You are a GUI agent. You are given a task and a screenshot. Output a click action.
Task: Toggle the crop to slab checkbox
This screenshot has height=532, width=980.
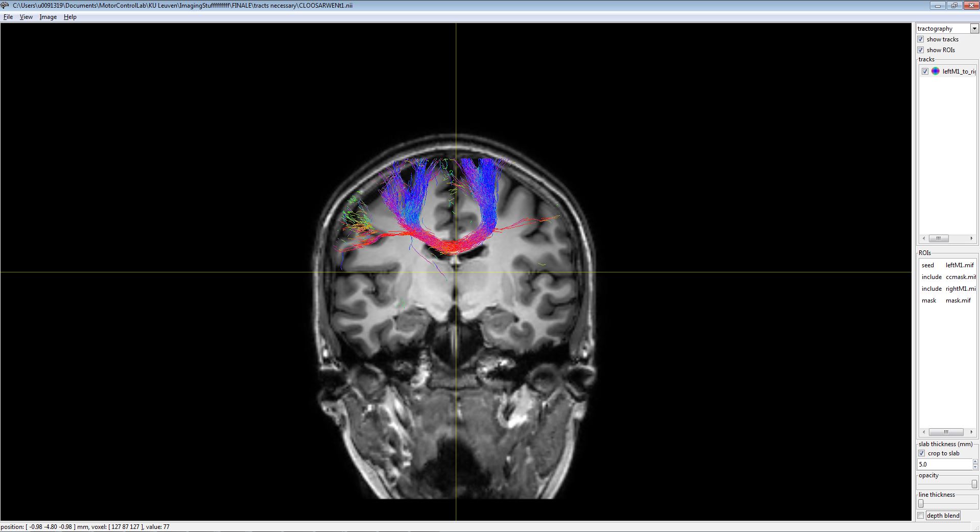coord(922,453)
